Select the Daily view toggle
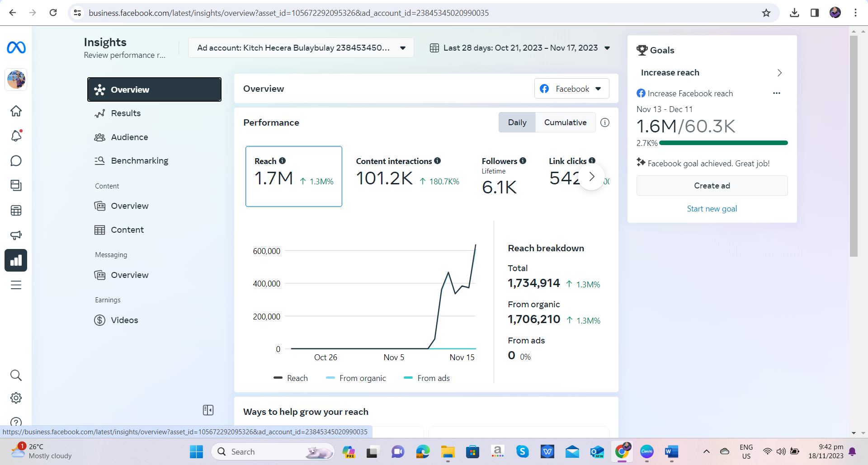 (x=517, y=122)
